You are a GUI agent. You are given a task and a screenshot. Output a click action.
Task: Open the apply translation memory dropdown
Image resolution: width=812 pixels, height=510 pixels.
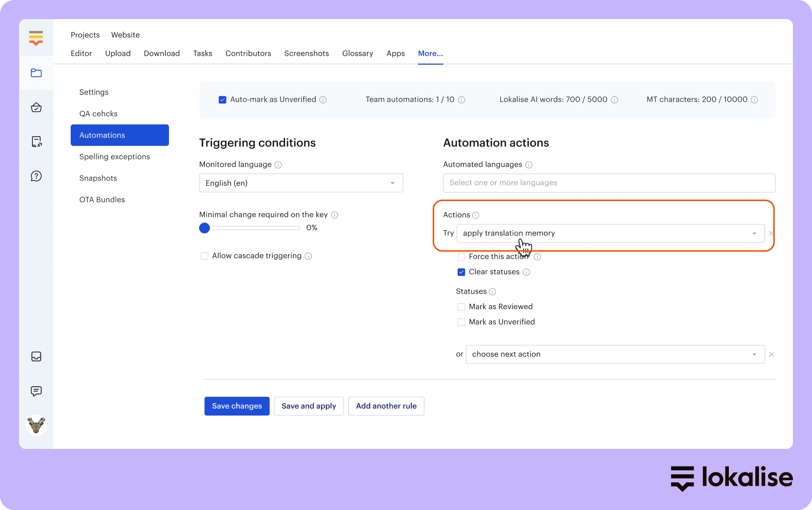610,234
